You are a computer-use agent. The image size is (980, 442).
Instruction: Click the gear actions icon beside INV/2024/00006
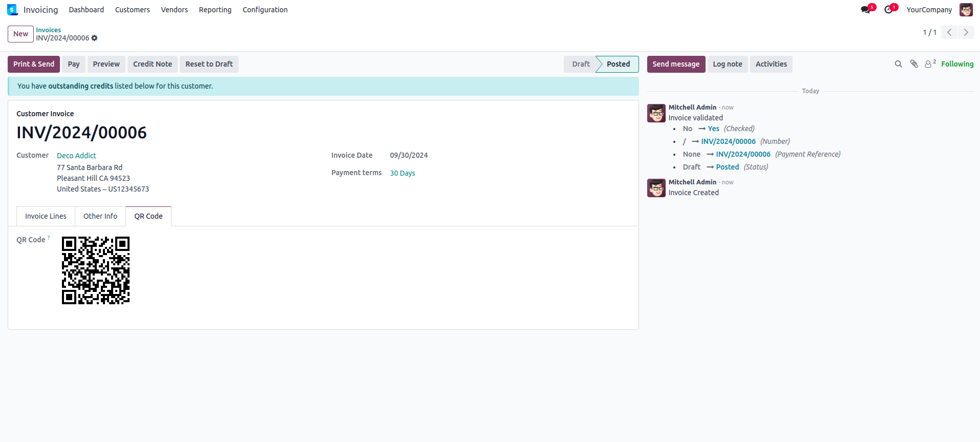coord(95,38)
